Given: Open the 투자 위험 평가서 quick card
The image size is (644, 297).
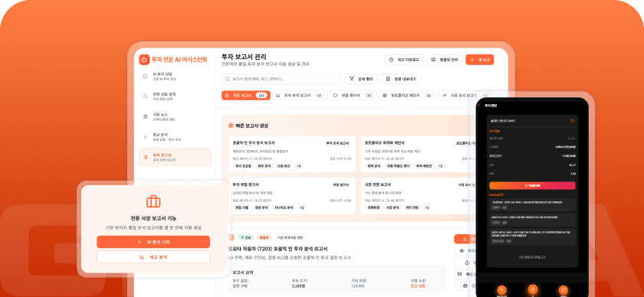Looking at the screenshot, I should tap(292, 196).
